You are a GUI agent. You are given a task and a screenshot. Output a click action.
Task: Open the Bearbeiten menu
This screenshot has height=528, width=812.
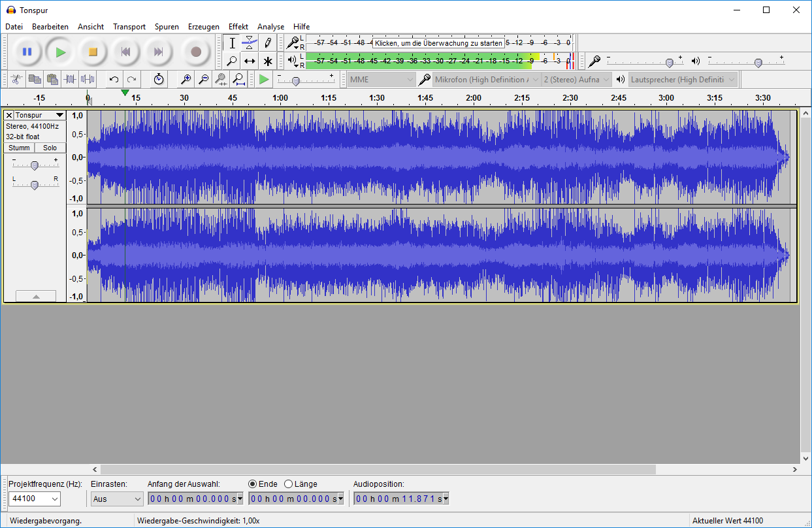click(x=50, y=27)
